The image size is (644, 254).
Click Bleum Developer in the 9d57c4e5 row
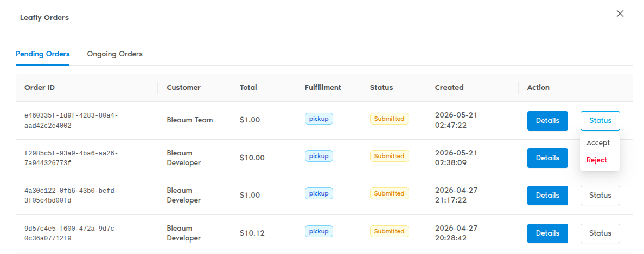tap(183, 233)
